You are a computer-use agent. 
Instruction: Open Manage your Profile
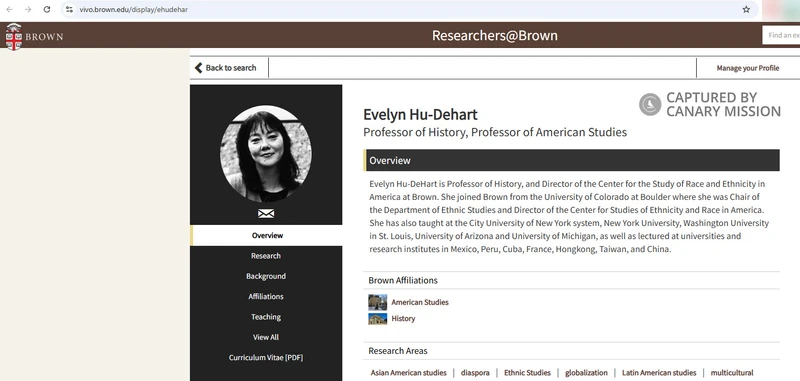747,68
